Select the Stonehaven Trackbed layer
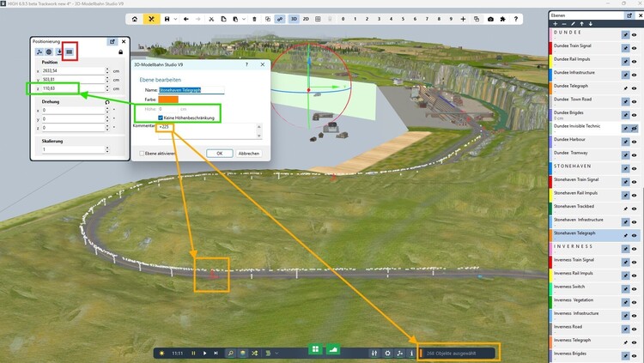The width and height of the screenshot is (644, 363). coord(574,207)
